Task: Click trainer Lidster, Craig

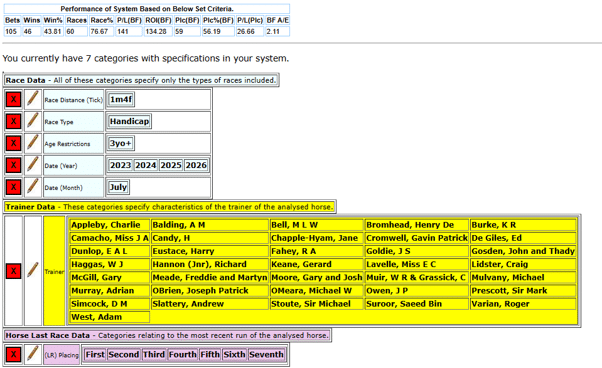Action: pyautogui.click(x=523, y=264)
